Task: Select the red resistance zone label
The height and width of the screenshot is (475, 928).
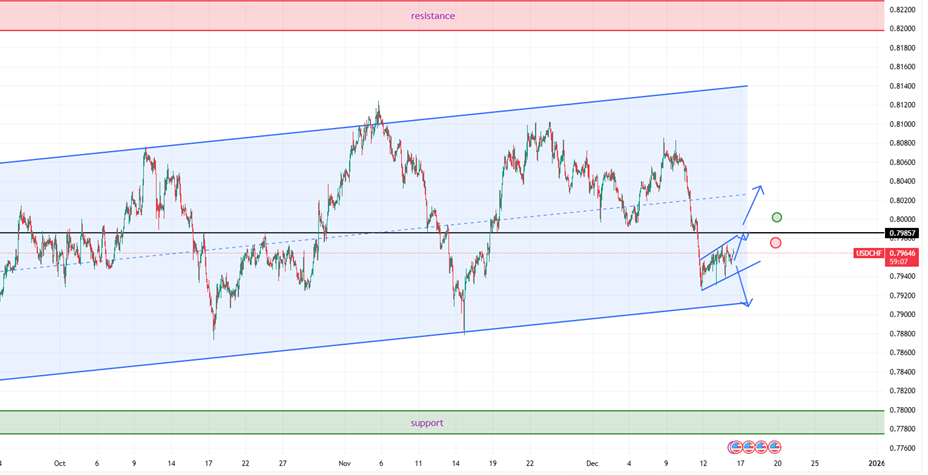Action: [x=432, y=16]
